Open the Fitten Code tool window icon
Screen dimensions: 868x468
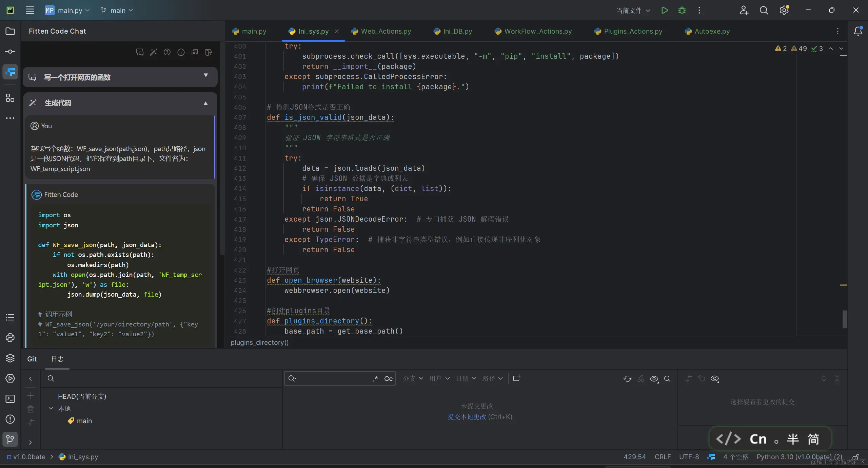(10, 72)
